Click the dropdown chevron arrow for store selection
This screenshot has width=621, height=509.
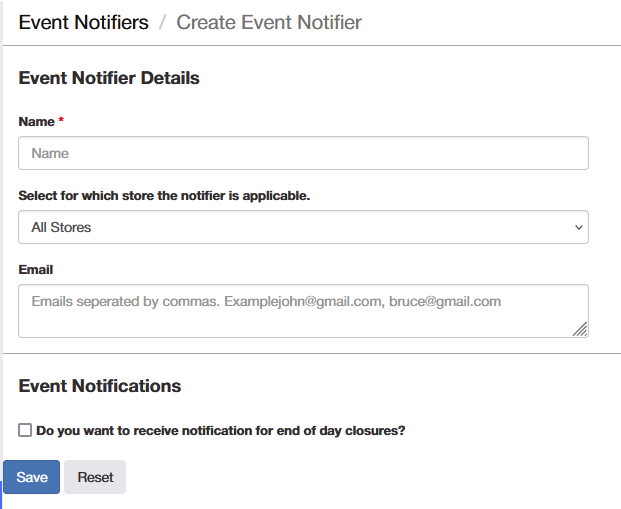(579, 227)
